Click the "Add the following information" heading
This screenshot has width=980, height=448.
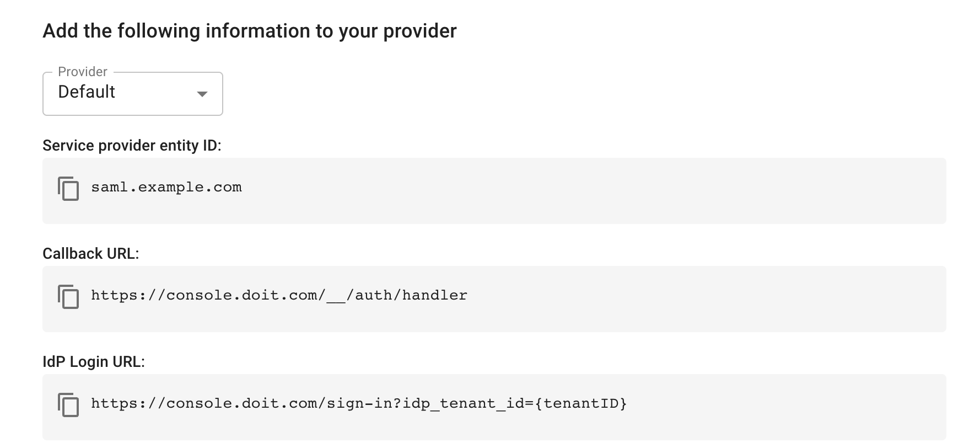click(250, 31)
